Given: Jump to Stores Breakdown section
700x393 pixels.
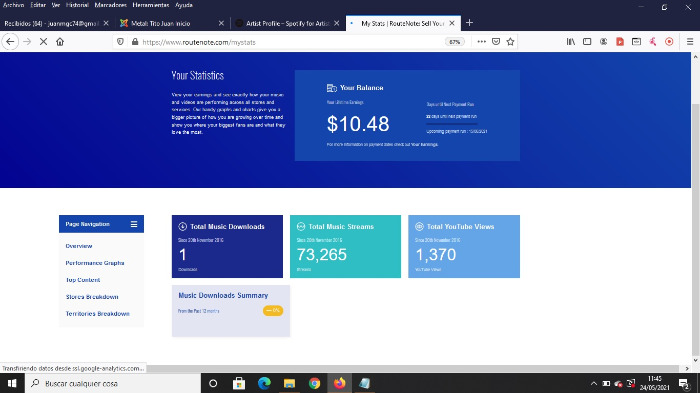Looking at the screenshot, I should coord(92,297).
